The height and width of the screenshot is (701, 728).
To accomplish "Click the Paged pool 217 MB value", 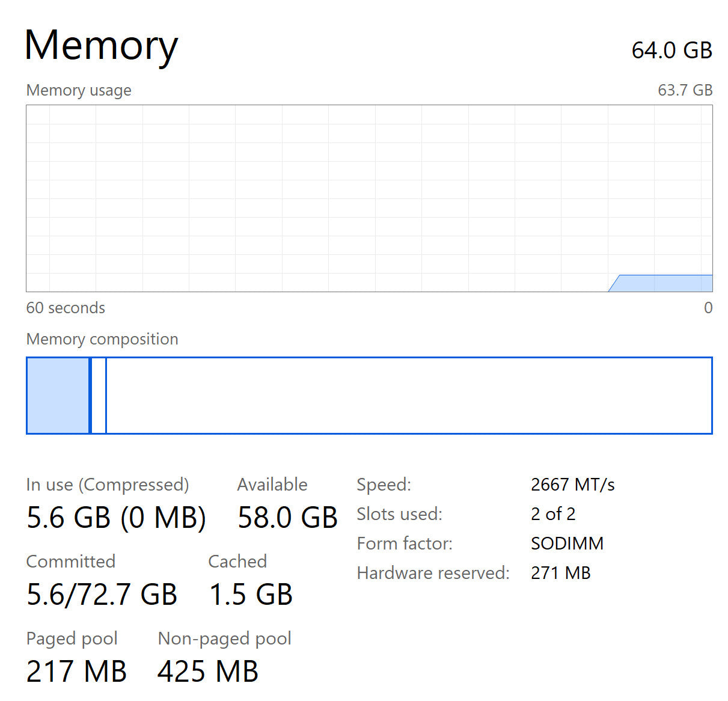I will [x=76, y=671].
